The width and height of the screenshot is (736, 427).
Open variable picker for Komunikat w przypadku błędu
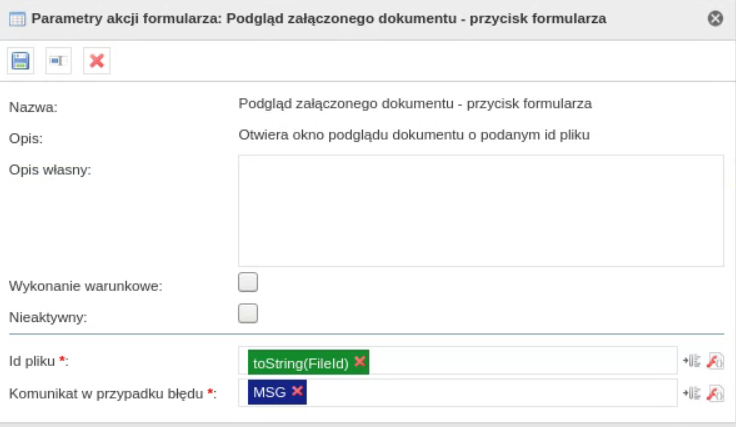(x=692, y=393)
